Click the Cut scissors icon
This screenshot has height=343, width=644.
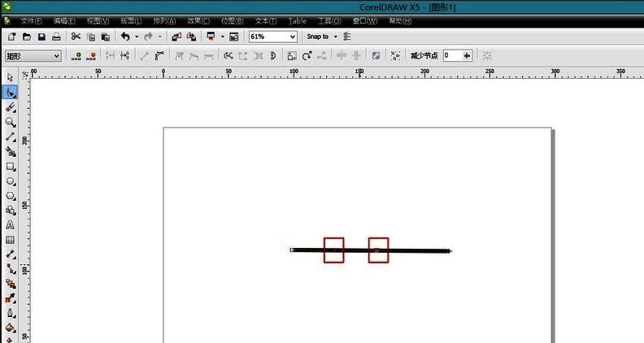coord(76,37)
